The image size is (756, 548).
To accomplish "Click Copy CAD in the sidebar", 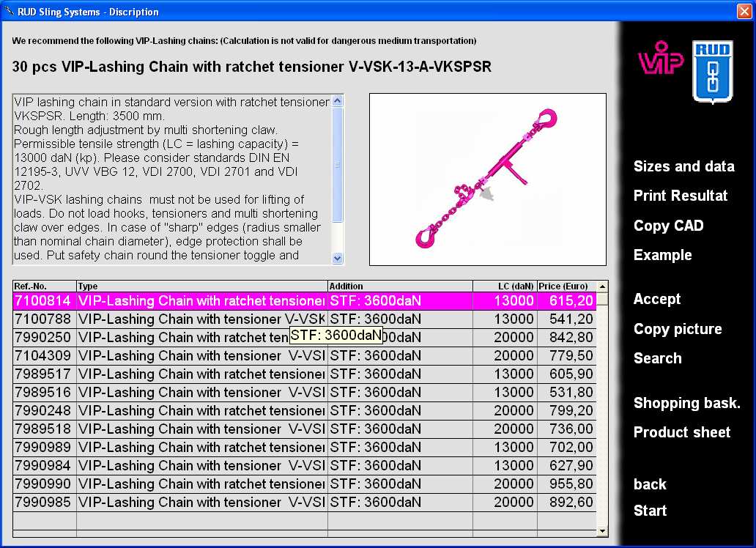I will pyautogui.click(x=668, y=225).
